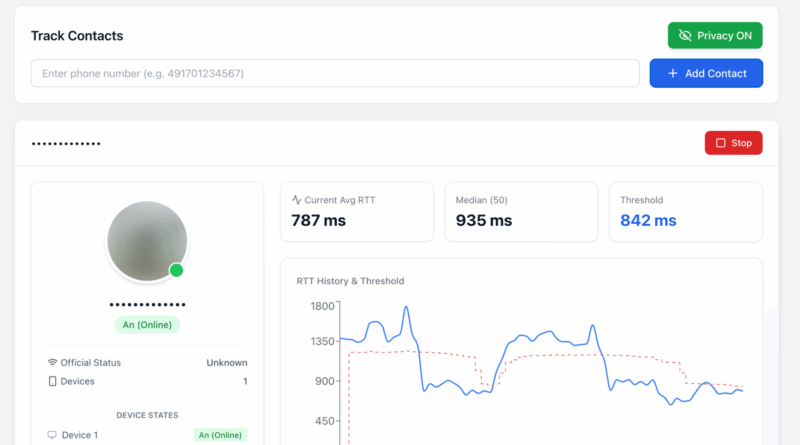This screenshot has width=800, height=445.
Task: Click the blurred contact profile picture
Action: pyautogui.click(x=146, y=240)
